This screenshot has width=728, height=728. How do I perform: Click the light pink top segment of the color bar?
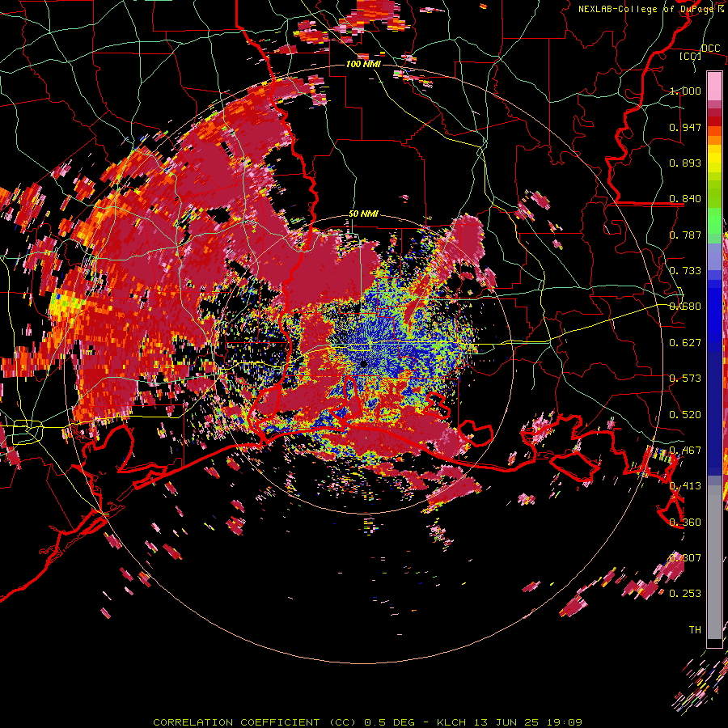tap(714, 86)
